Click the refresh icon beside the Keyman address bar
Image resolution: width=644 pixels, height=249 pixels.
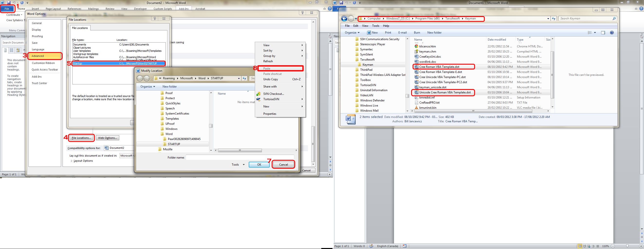point(553,18)
